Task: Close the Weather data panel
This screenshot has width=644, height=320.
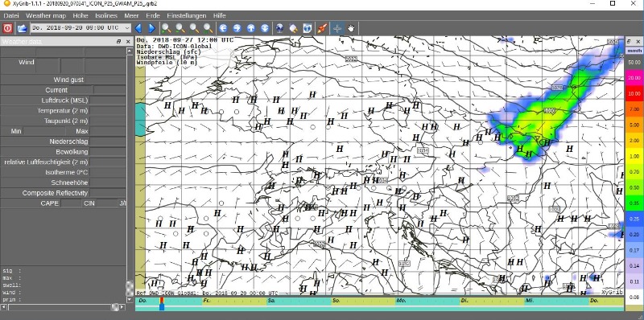Action: point(128,42)
